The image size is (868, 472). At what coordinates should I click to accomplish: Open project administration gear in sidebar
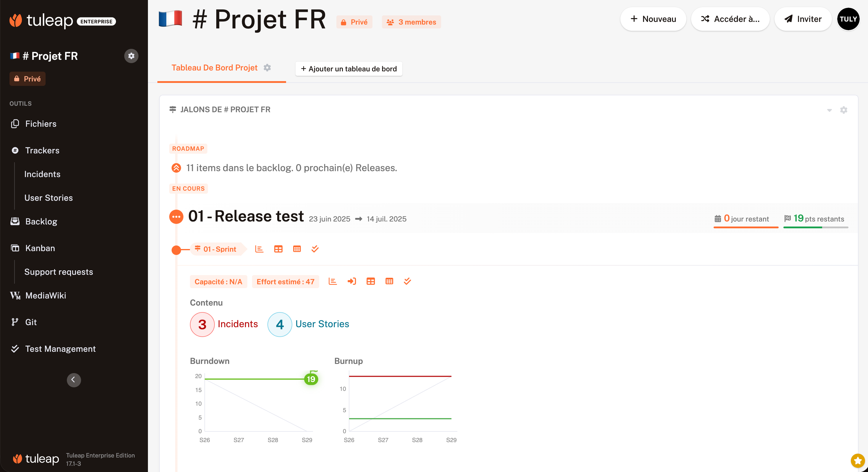pyautogui.click(x=131, y=56)
